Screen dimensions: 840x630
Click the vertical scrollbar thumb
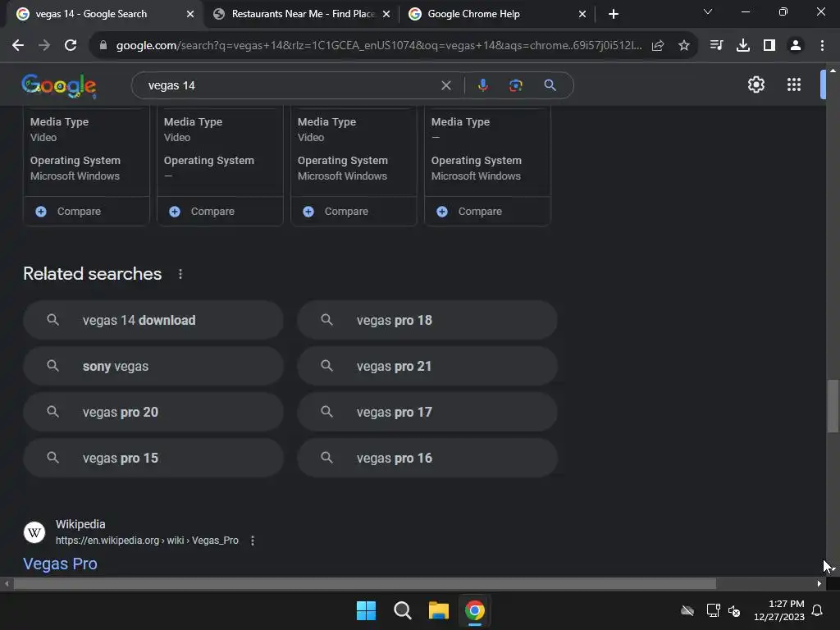(833, 406)
